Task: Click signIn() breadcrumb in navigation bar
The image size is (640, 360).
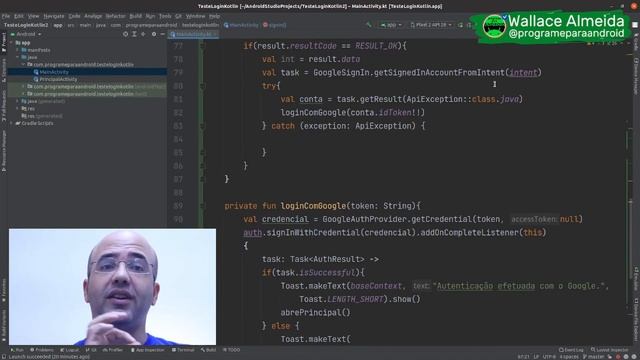Action: tap(274, 25)
